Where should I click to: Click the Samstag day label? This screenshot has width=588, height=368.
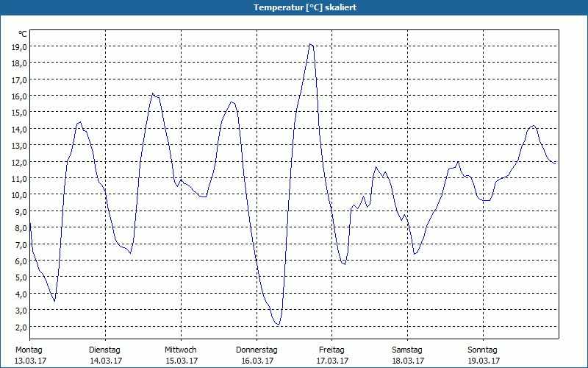click(x=407, y=350)
